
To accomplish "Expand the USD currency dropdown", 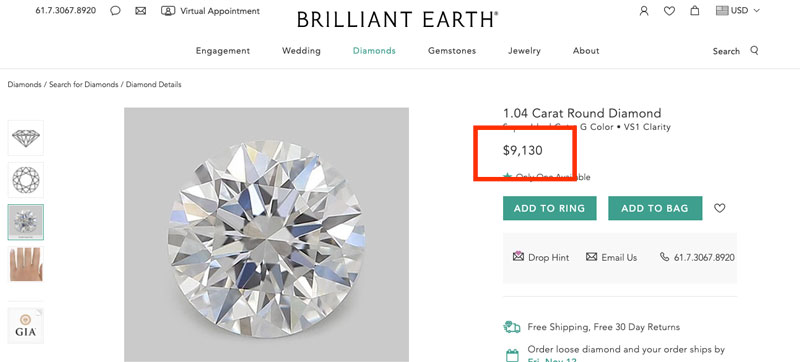I will point(738,10).
